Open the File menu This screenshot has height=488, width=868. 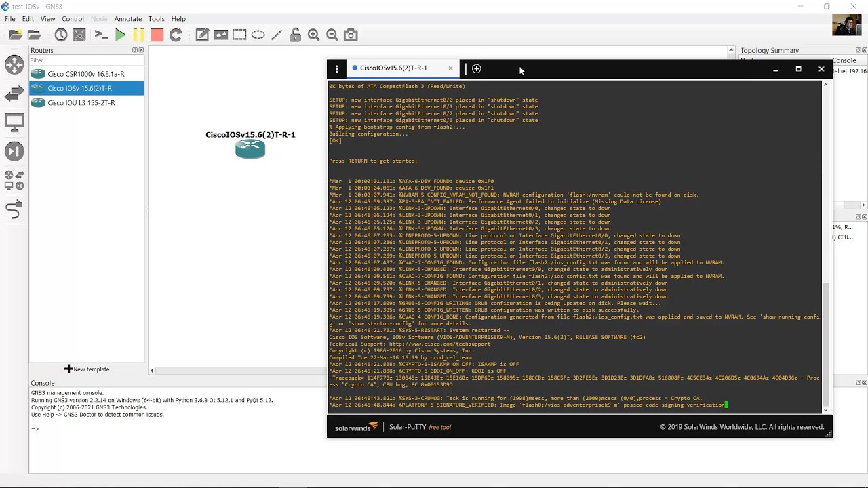point(10,19)
